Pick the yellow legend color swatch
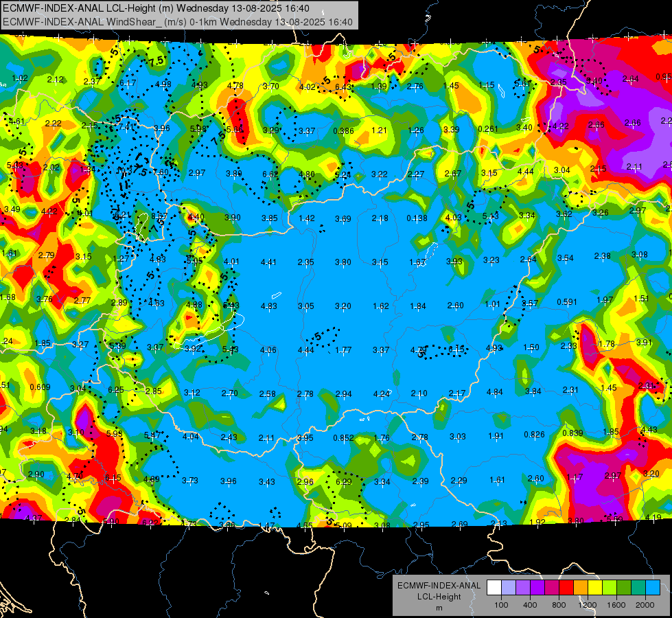The height and width of the screenshot is (618, 672). (595, 588)
